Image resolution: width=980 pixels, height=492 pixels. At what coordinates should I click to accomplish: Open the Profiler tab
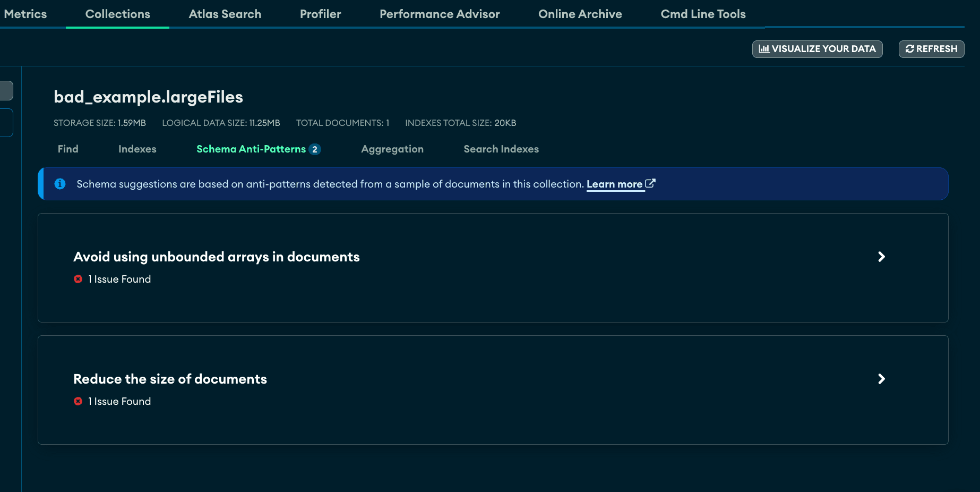321,14
